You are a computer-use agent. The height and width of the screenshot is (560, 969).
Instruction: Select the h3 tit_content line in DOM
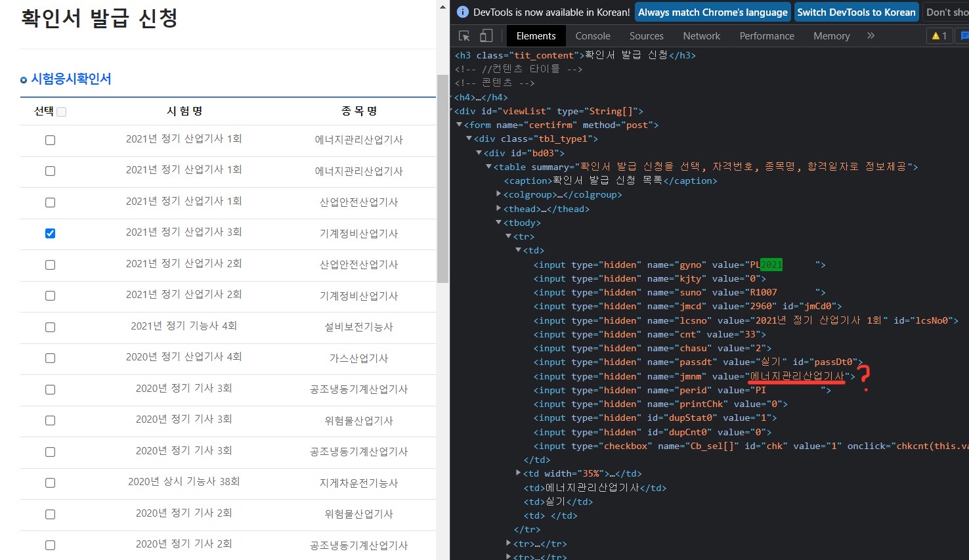click(x=575, y=55)
